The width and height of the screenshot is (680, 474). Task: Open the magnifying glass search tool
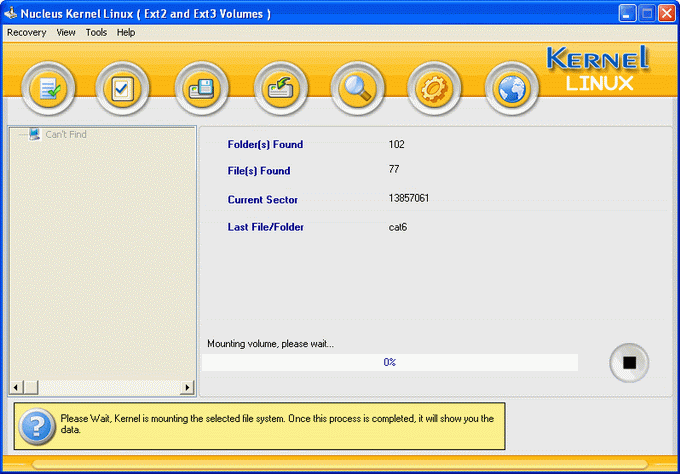point(357,88)
